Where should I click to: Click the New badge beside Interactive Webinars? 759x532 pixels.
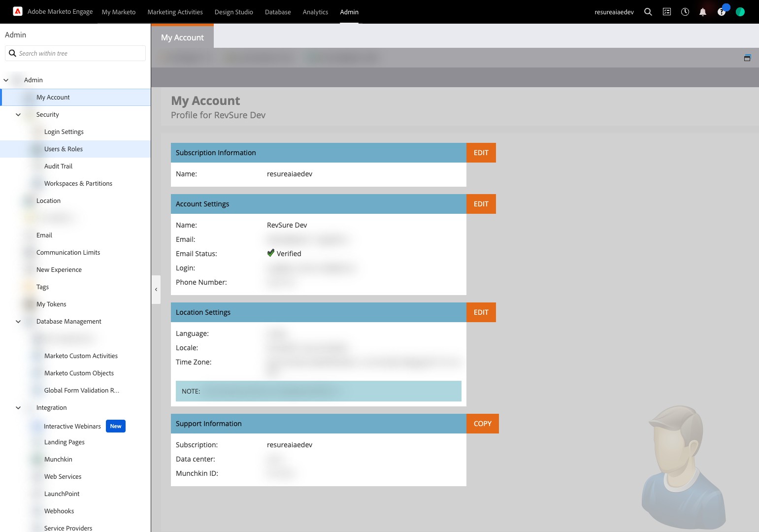click(116, 426)
